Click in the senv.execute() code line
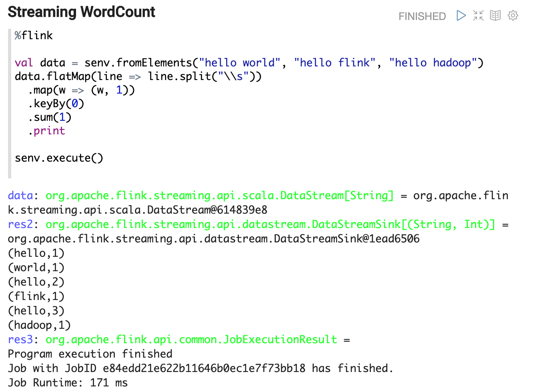The width and height of the screenshot is (533, 392). tap(59, 158)
